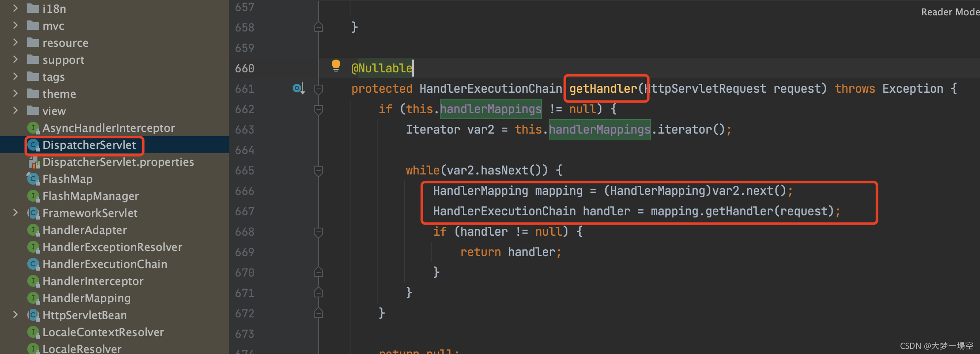Expand the theme folder

click(x=15, y=94)
